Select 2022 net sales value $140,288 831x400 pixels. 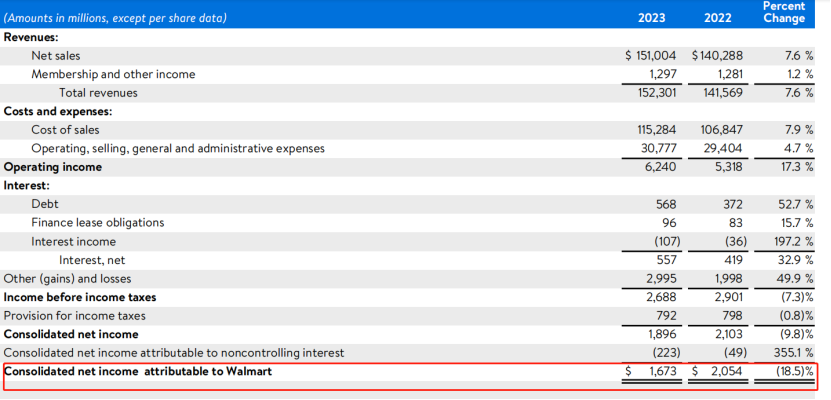tap(718, 56)
